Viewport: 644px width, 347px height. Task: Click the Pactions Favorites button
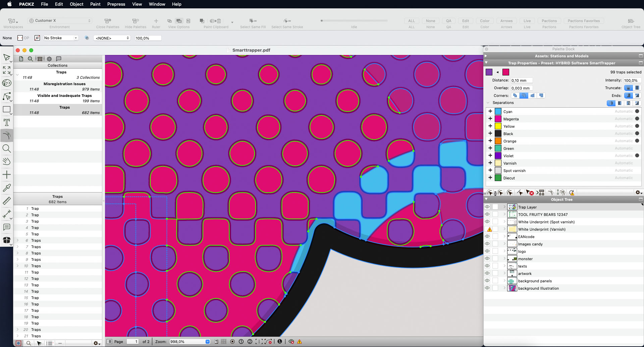pos(584,21)
